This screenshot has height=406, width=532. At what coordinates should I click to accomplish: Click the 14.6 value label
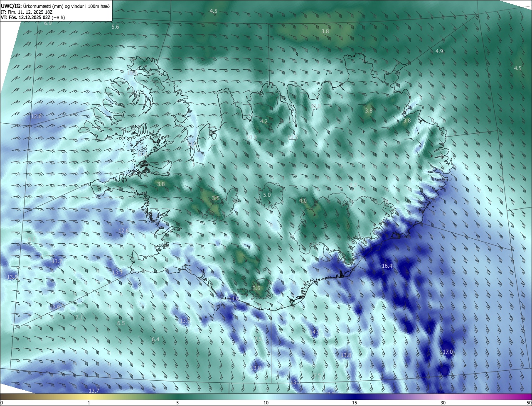(x=234, y=298)
